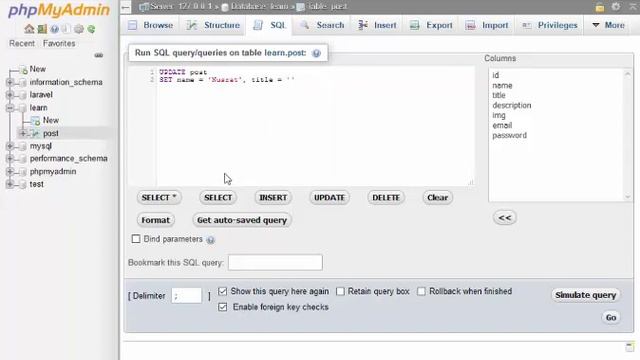640x360 pixels.
Task: Click the Format button
Action: pos(156,220)
